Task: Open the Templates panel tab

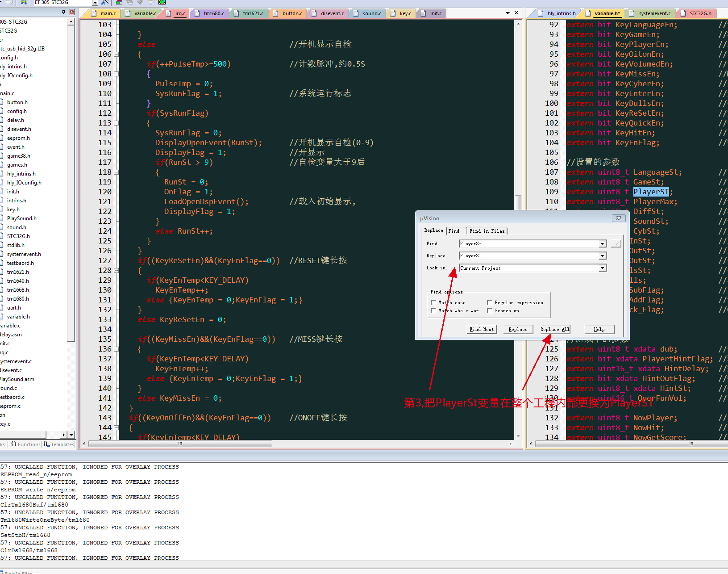Action: (58, 444)
